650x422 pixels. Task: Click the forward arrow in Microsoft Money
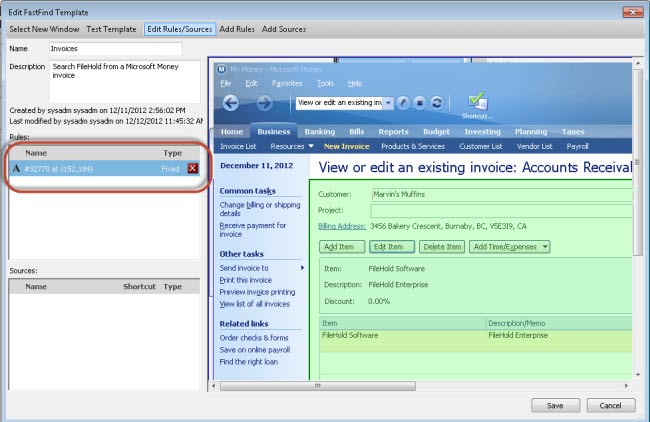[264, 103]
